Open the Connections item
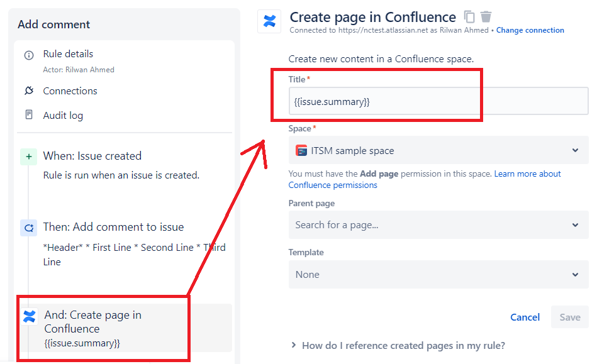 [x=70, y=91]
